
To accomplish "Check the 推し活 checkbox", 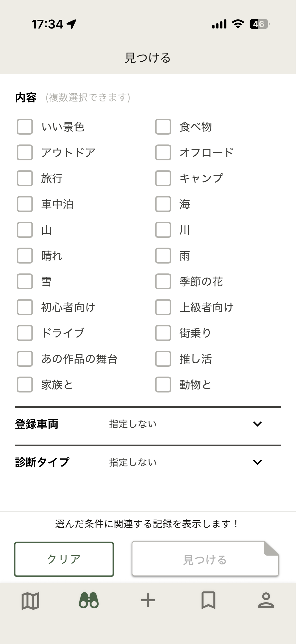I will 163,359.
